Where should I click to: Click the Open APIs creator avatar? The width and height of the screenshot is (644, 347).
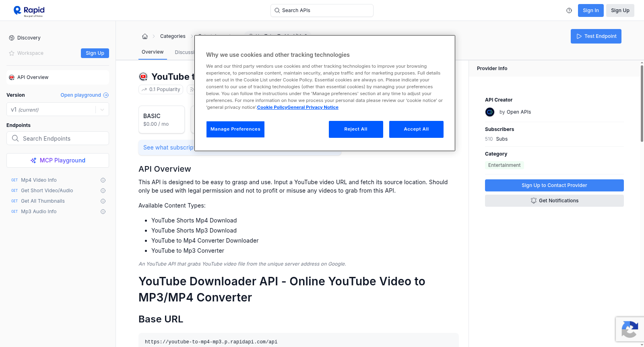click(490, 112)
